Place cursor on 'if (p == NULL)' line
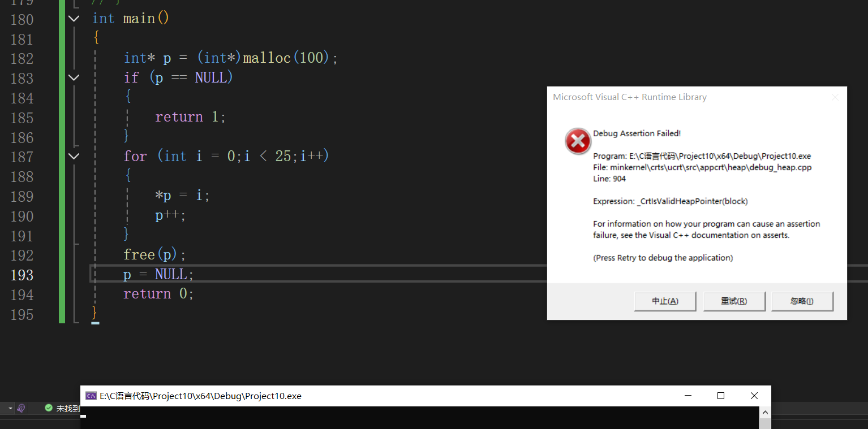This screenshot has height=429, width=868. [178, 77]
